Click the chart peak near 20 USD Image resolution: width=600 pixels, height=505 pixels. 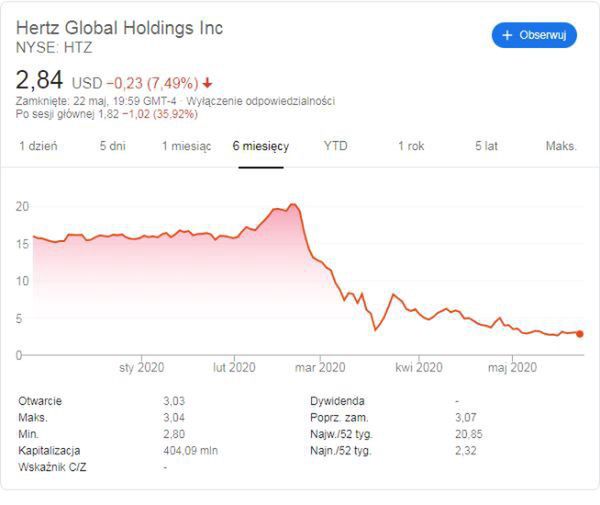click(x=292, y=205)
